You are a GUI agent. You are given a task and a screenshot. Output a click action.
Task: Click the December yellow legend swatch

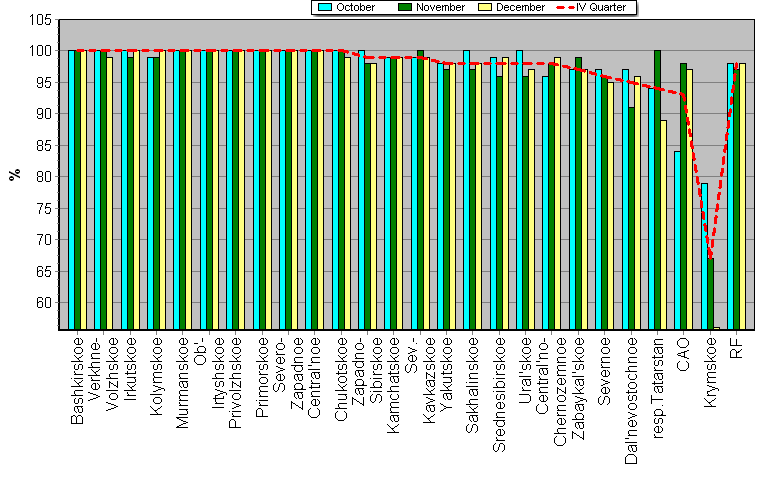(x=485, y=7)
